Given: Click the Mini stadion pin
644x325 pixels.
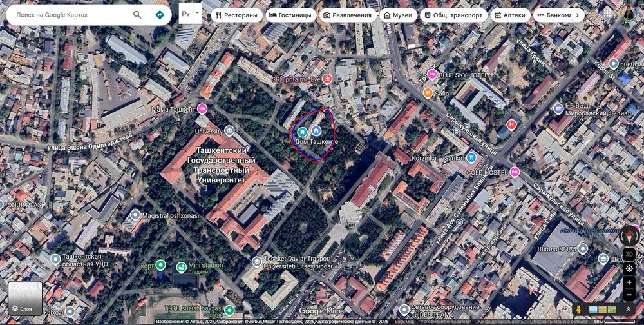Looking at the screenshot, I should click(181, 268).
